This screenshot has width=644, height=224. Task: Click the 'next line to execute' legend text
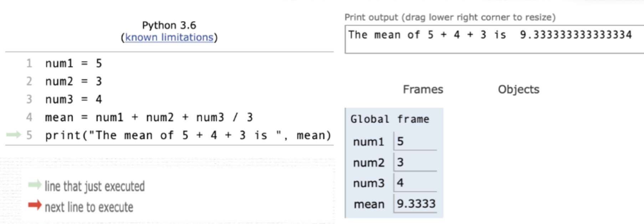coord(89,207)
